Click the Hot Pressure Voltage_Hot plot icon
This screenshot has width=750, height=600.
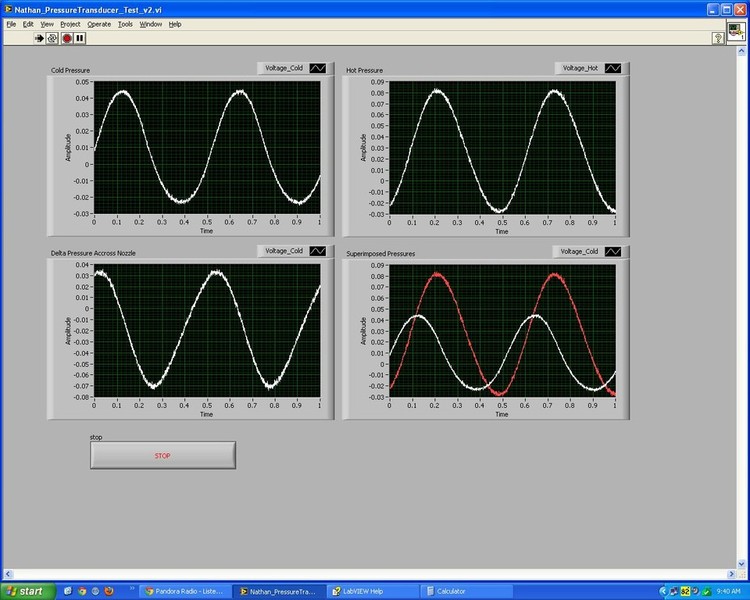[613, 68]
